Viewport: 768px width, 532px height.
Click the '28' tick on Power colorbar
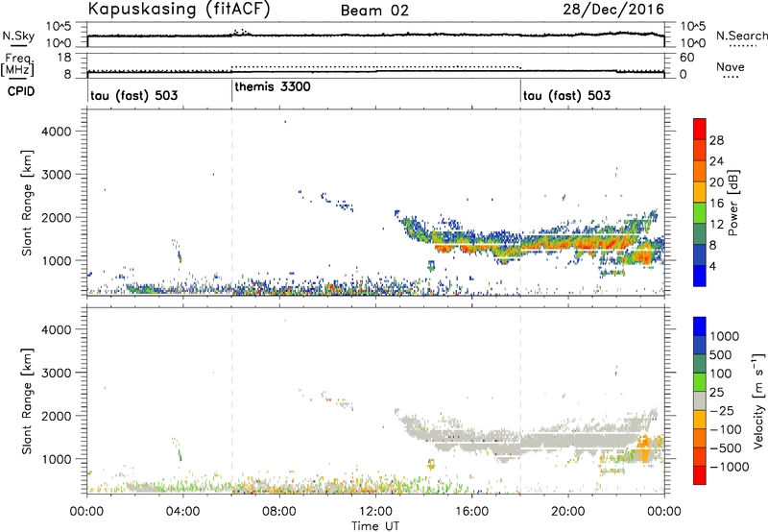[x=716, y=140]
